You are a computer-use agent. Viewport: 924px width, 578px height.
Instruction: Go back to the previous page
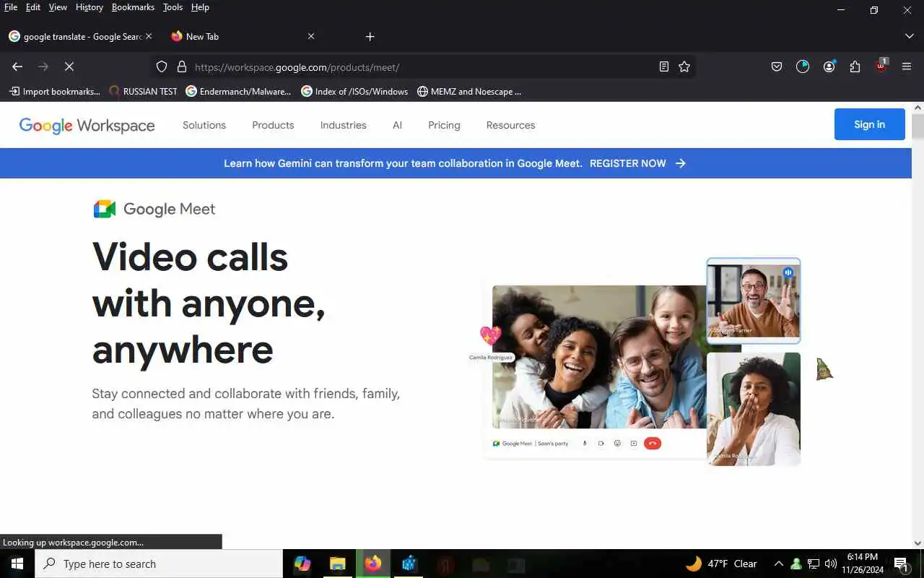[x=17, y=66]
